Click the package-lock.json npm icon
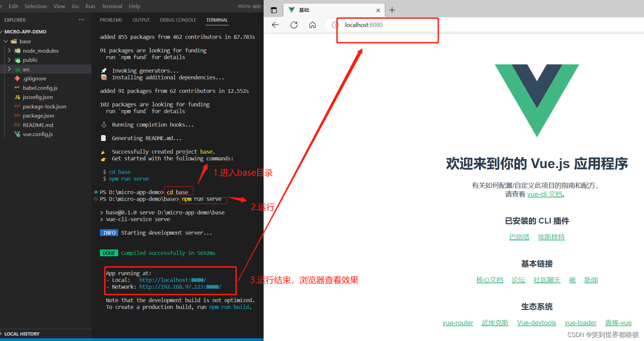This screenshot has height=341, width=644. (x=17, y=106)
